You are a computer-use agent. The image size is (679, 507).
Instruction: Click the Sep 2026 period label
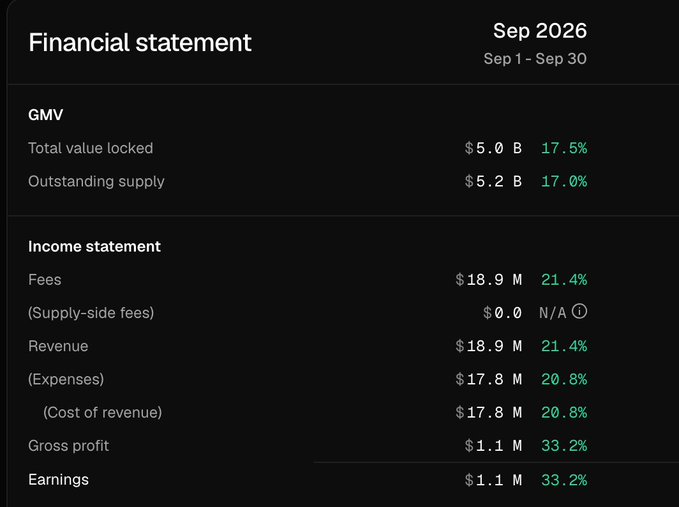[x=540, y=31]
